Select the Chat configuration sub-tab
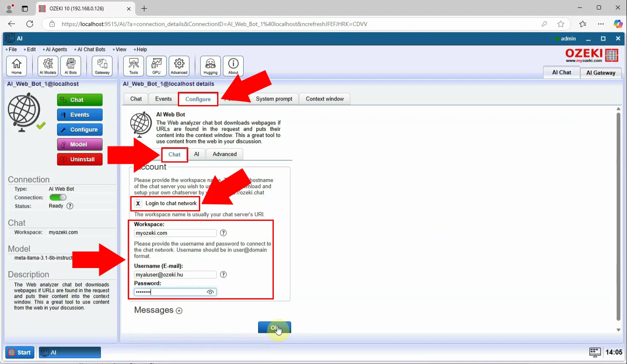Viewport: 627px width, 364px height. point(175,154)
